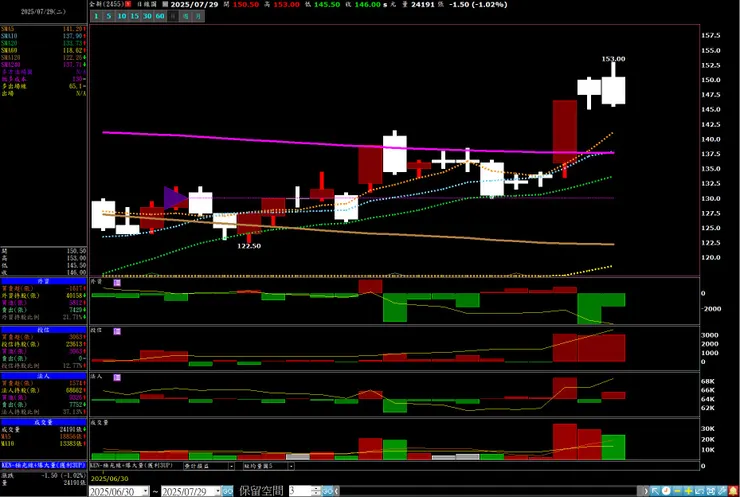Click the horizontal scrollbar thumb

[640, 491]
